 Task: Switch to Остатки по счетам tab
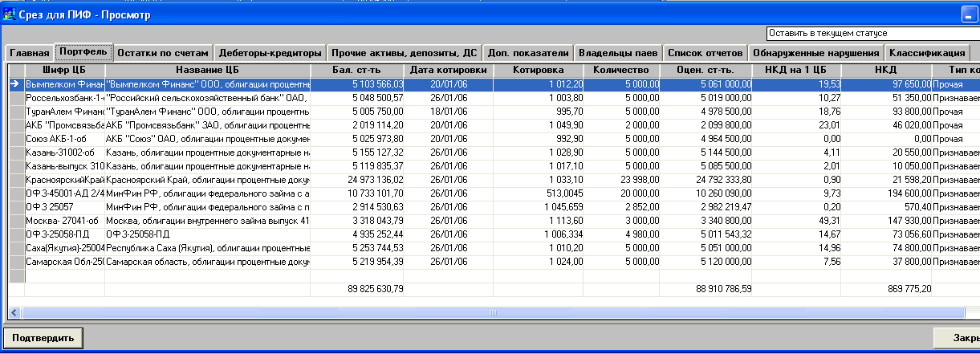163,53
